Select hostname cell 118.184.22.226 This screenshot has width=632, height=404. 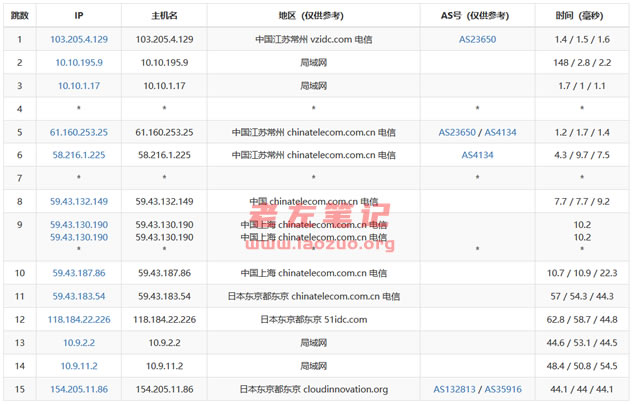pyautogui.click(x=164, y=320)
